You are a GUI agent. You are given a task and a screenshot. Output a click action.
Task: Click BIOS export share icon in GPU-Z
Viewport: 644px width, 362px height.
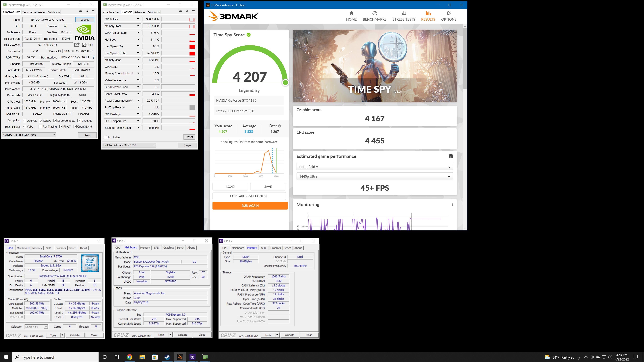(77, 45)
